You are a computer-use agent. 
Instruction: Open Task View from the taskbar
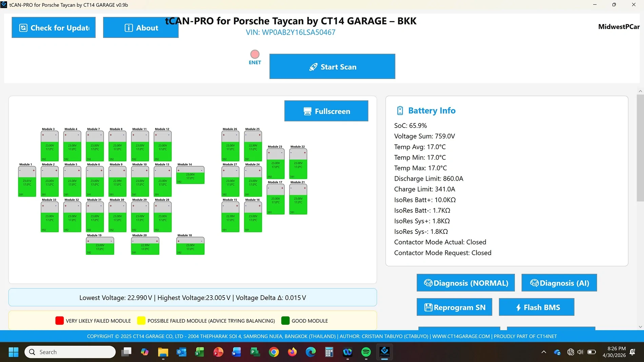click(x=126, y=352)
